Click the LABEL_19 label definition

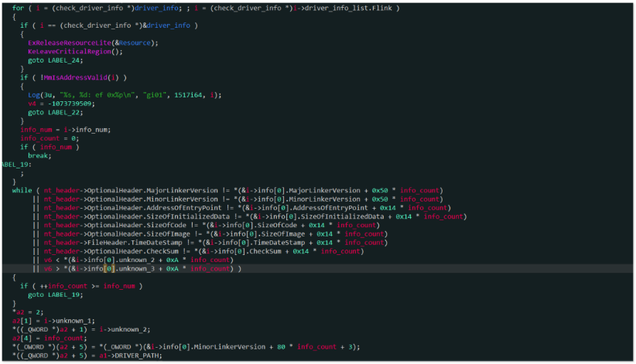click(x=15, y=164)
